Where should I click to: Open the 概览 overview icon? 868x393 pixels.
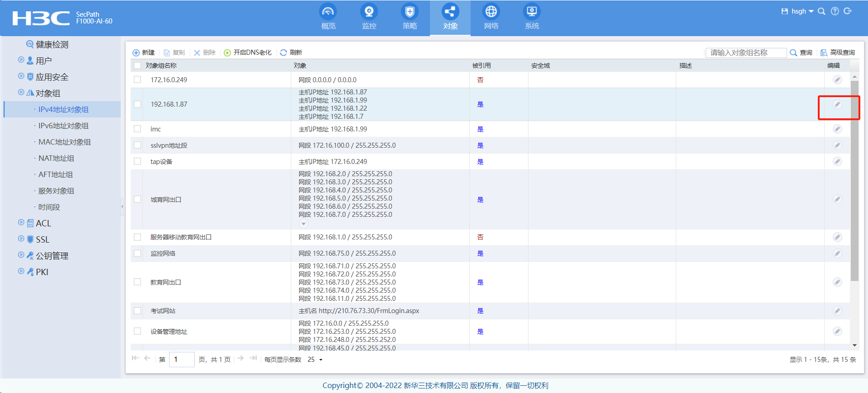(328, 12)
